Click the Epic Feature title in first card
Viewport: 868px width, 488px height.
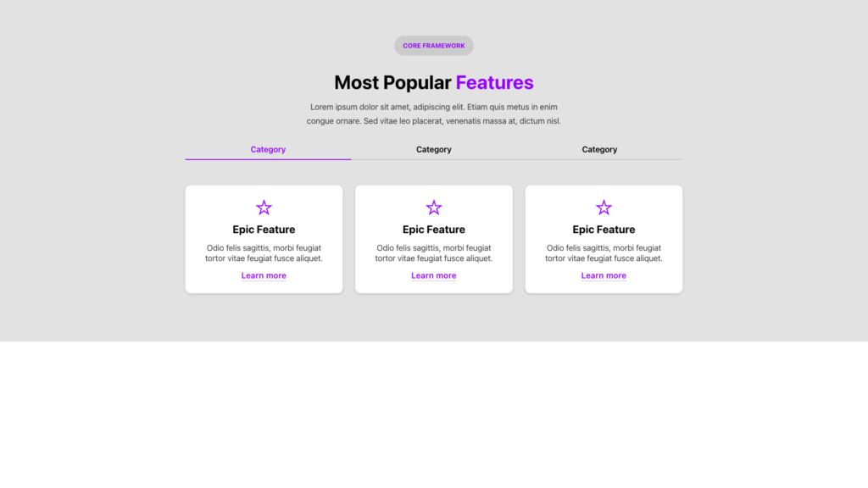click(264, 230)
